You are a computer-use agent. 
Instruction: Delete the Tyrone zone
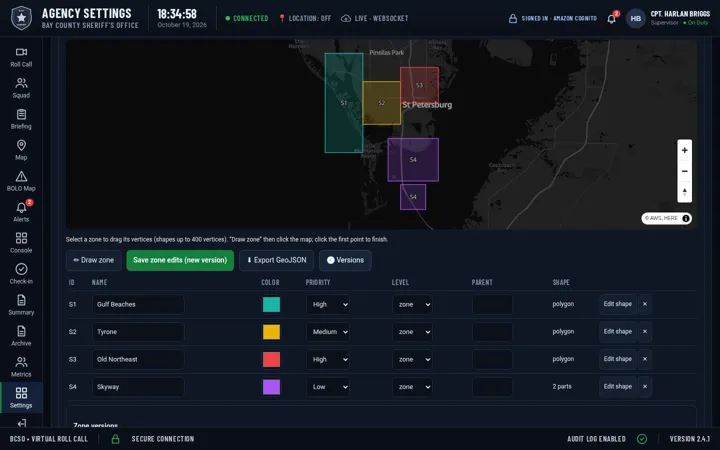point(645,332)
